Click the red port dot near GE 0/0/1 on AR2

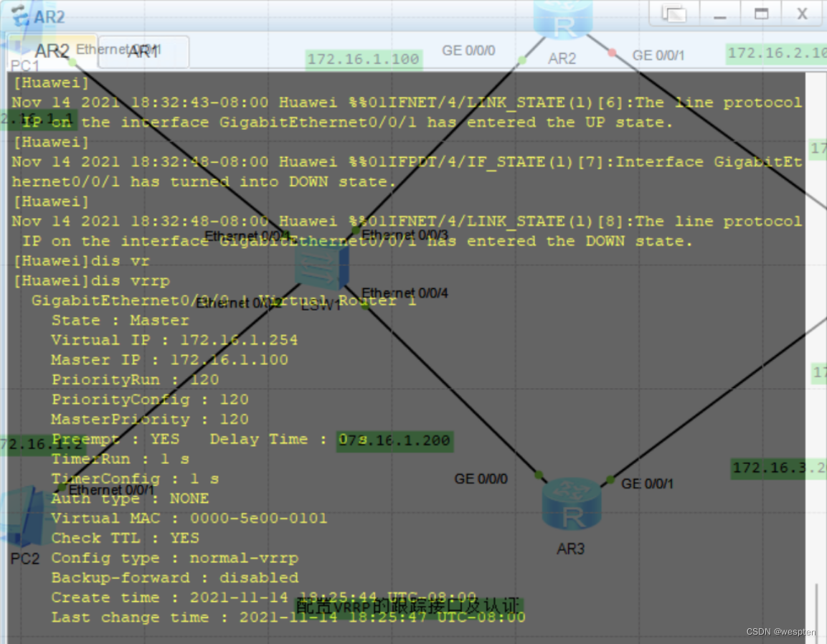[x=612, y=52]
